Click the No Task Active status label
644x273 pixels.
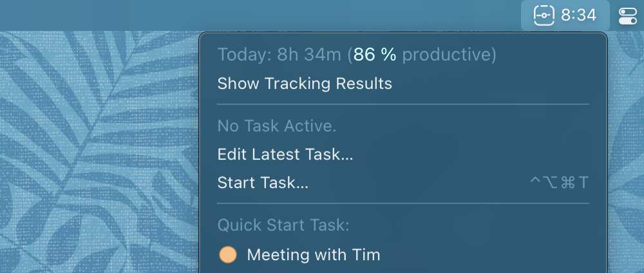277,126
